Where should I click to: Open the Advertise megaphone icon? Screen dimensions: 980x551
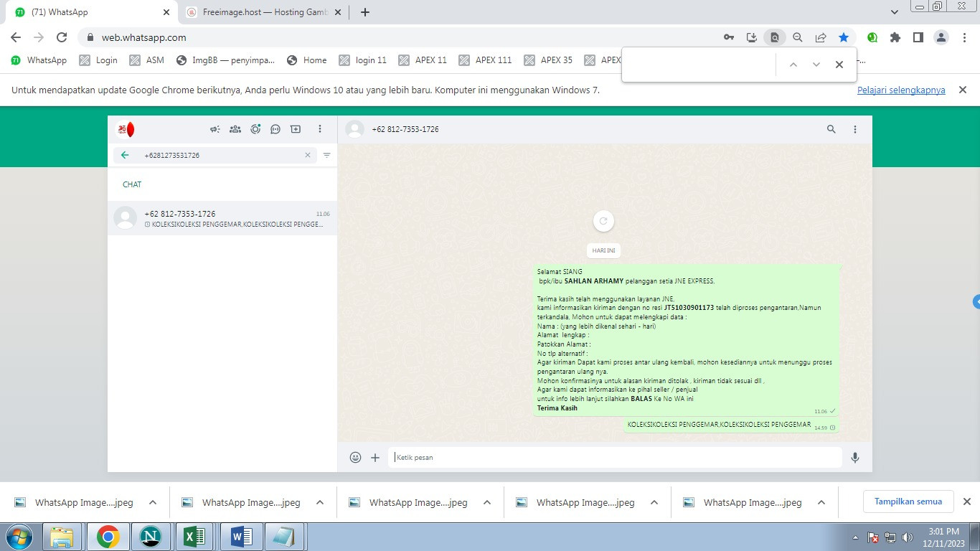point(215,129)
